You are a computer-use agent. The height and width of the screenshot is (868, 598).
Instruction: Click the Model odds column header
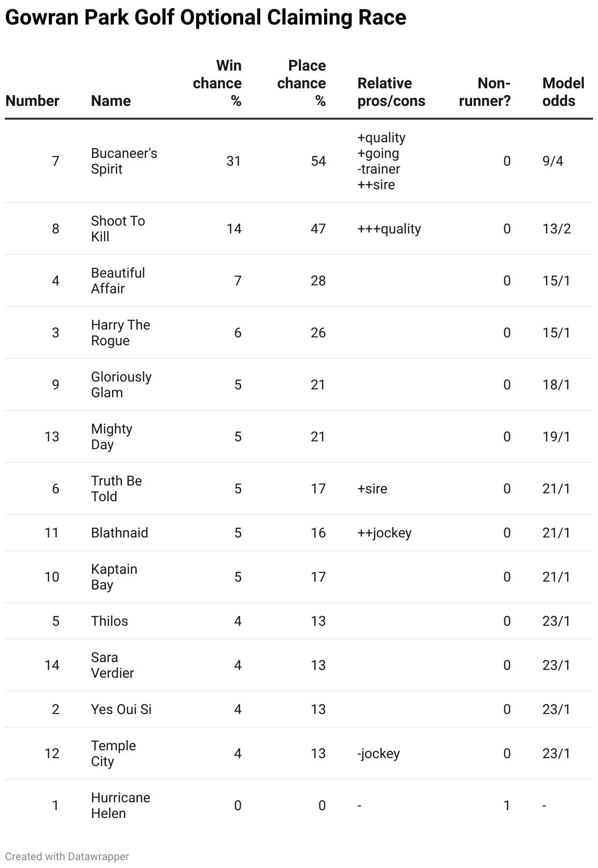click(x=563, y=92)
